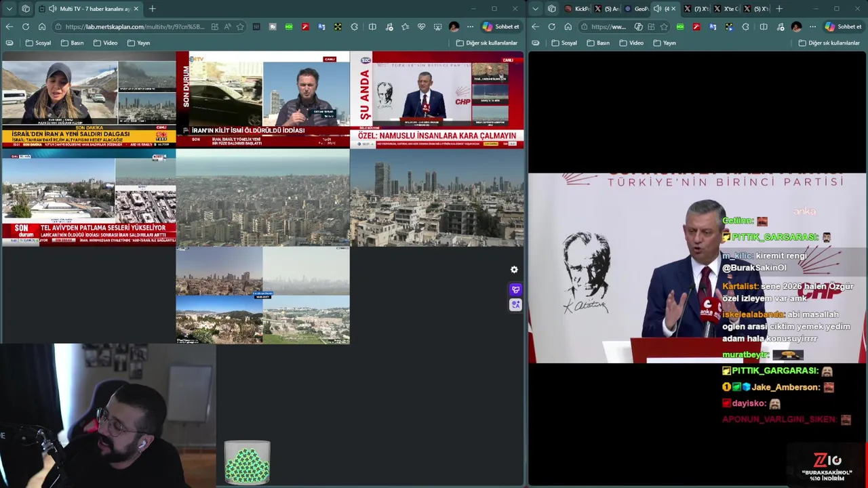Click @BurakSakinOl mention in chat overlay

click(x=754, y=268)
